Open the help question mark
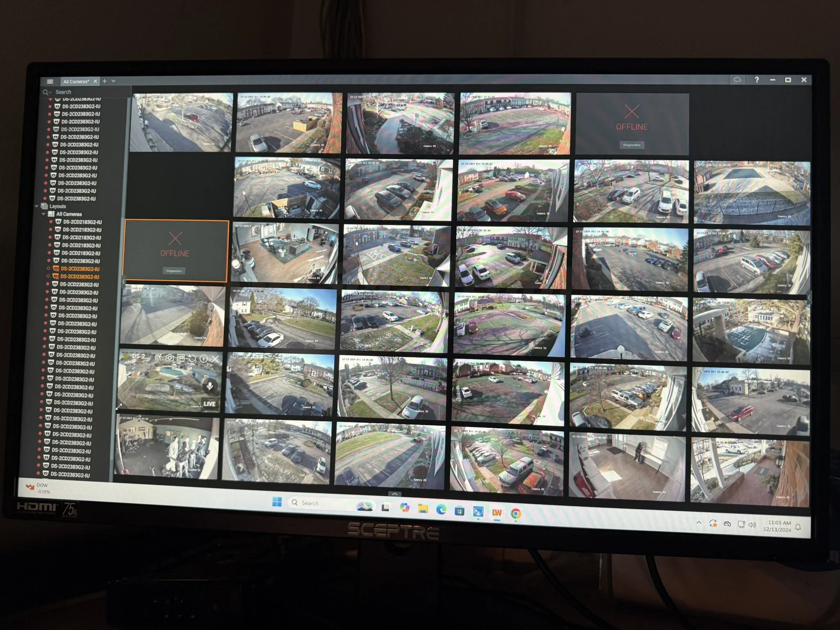The width and height of the screenshot is (840, 630). coord(757,80)
